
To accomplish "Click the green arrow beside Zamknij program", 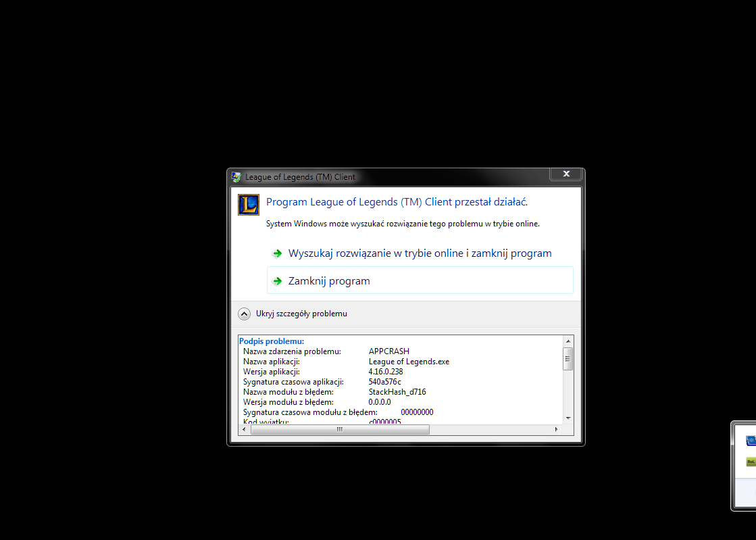I will (277, 281).
